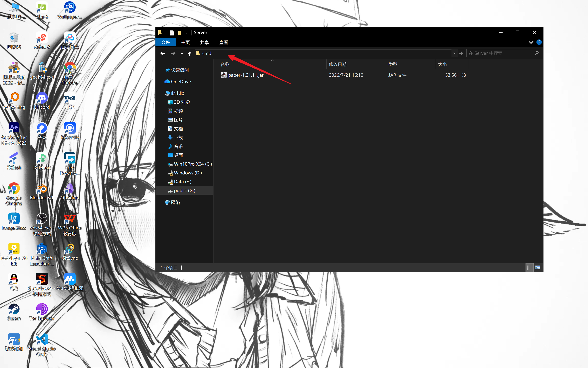Select the geek64.exe desktop icon

(42, 71)
